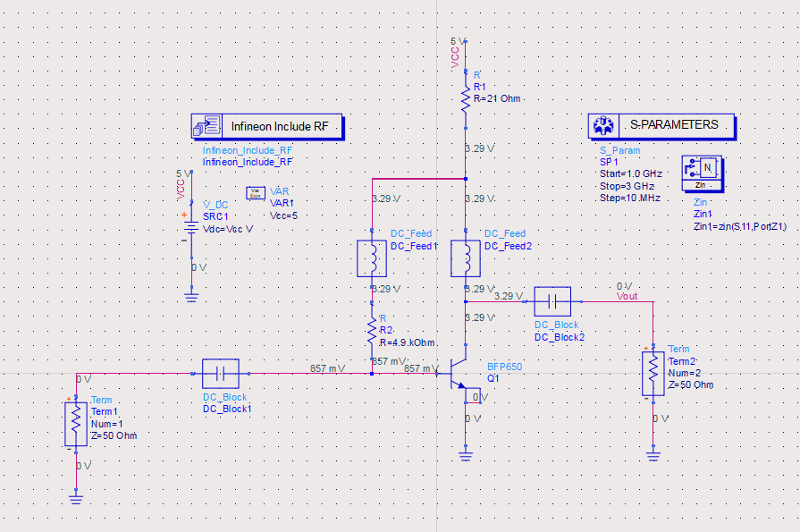800x532 pixels.
Task: Click the Vcc=5 variable value
Action: pyautogui.click(x=282, y=215)
